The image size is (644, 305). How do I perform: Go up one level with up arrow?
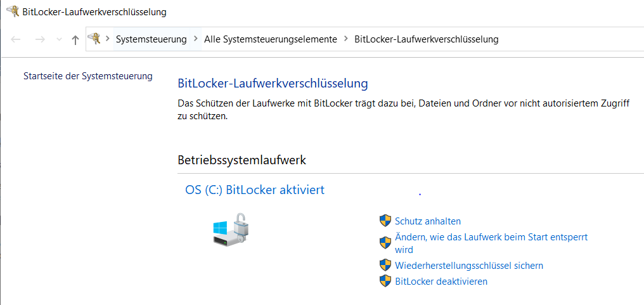75,39
